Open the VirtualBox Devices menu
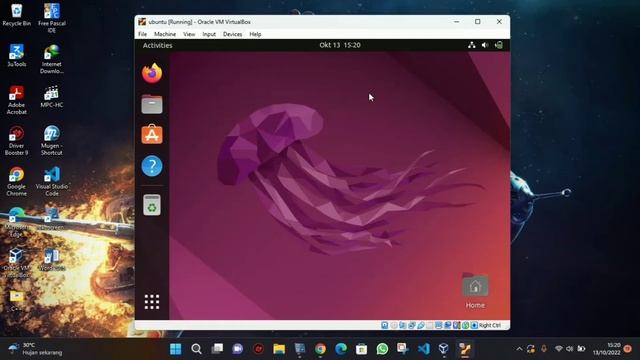The height and width of the screenshot is (360, 640). coord(233,34)
